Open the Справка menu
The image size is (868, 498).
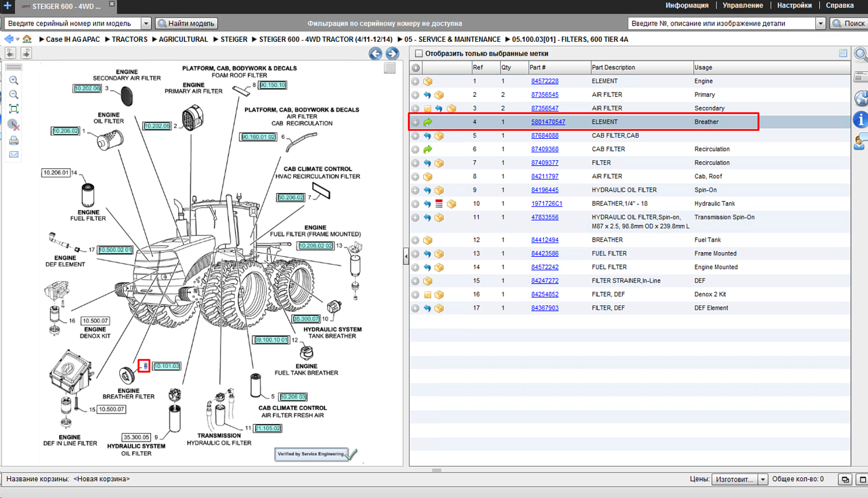click(840, 6)
